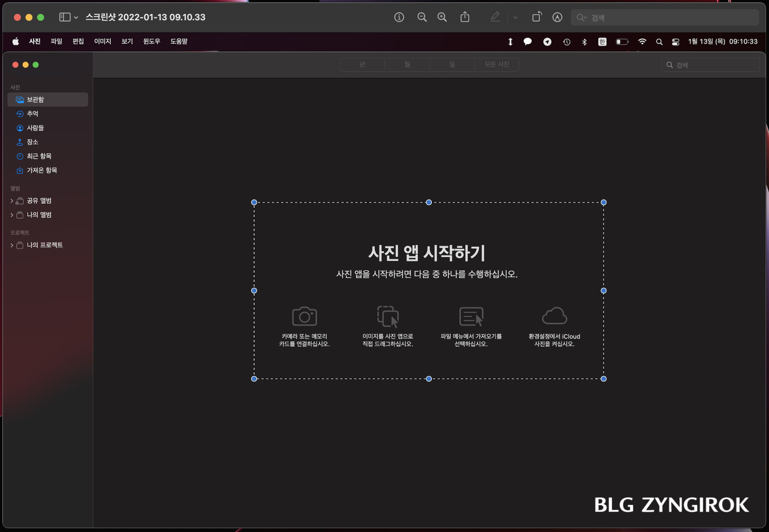Open the text annotation tool icon
This screenshot has height=532, width=769.
coord(557,17)
